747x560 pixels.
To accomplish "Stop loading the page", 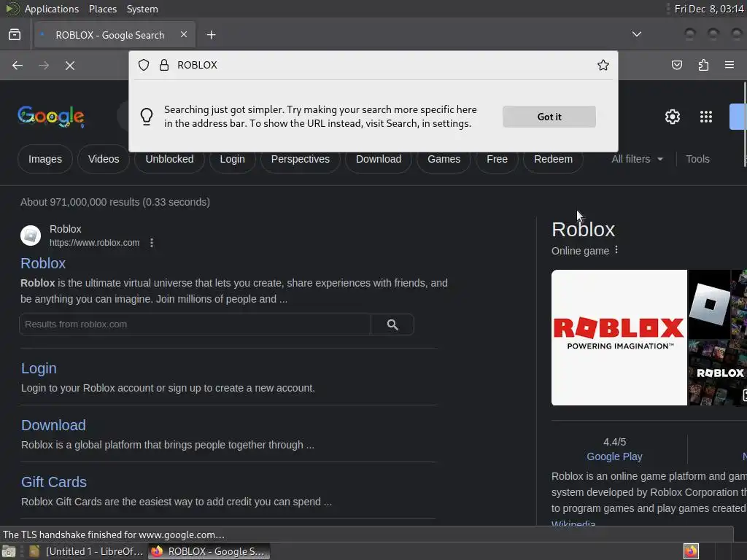I will point(70,65).
